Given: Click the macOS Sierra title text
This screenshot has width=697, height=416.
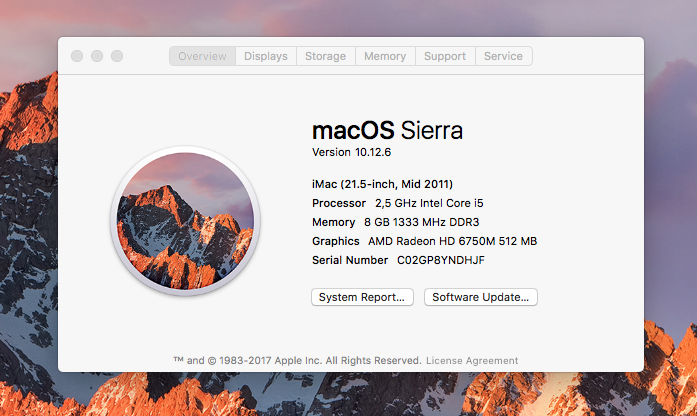Looking at the screenshot, I should point(387,130).
